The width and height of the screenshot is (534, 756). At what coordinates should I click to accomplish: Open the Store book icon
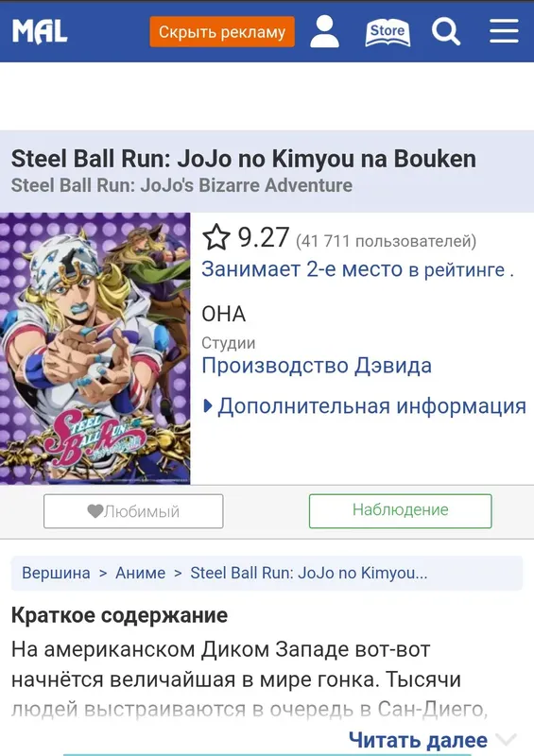388,32
